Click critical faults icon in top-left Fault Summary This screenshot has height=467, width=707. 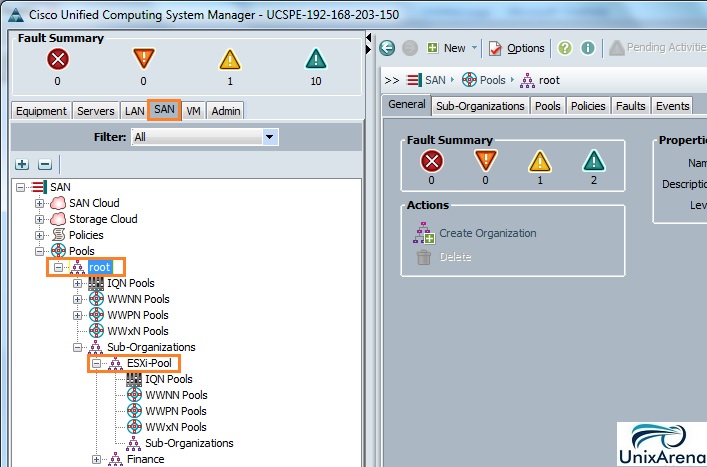pos(58,59)
